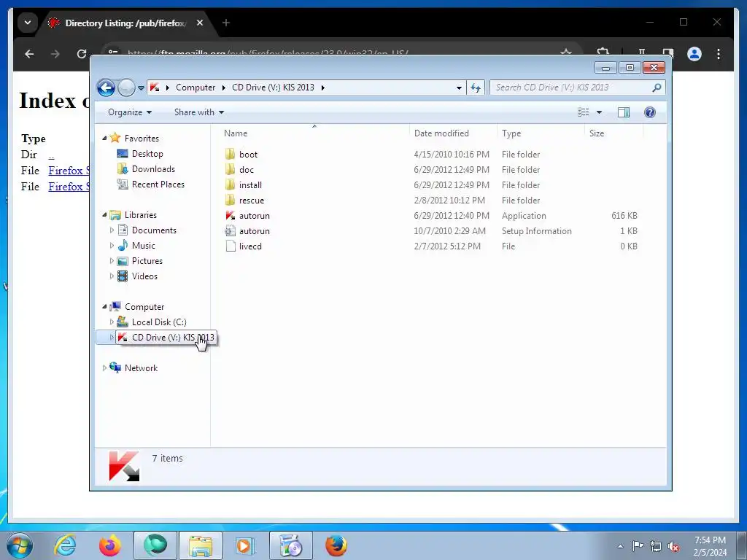The height and width of the screenshot is (560, 747).
Task: Sort by the Size column header
Action: point(614,133)
